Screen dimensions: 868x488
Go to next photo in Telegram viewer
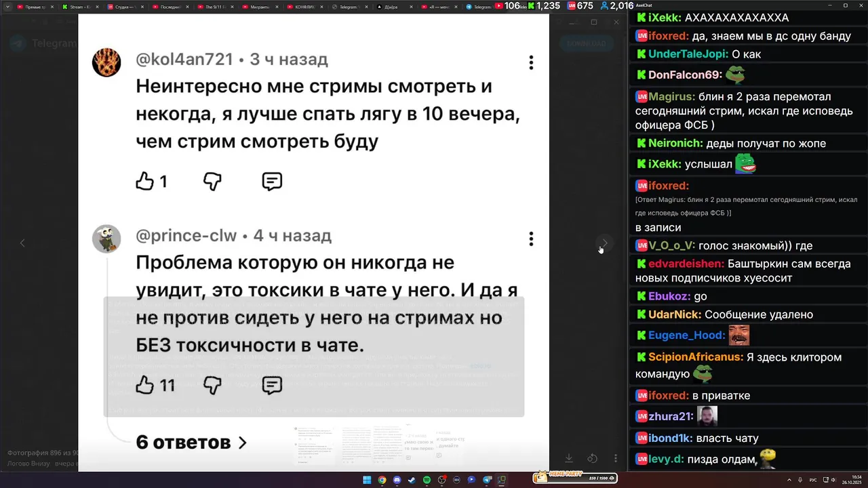tap(605, 243)
